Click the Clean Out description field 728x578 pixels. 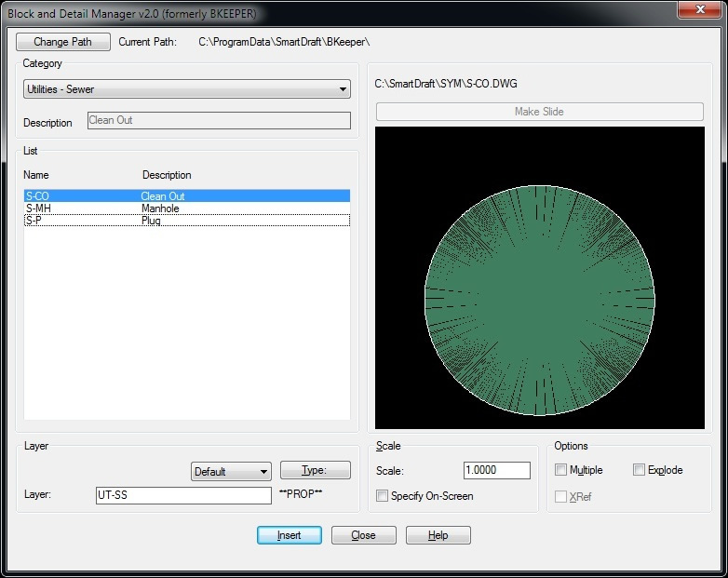(219, 120)
